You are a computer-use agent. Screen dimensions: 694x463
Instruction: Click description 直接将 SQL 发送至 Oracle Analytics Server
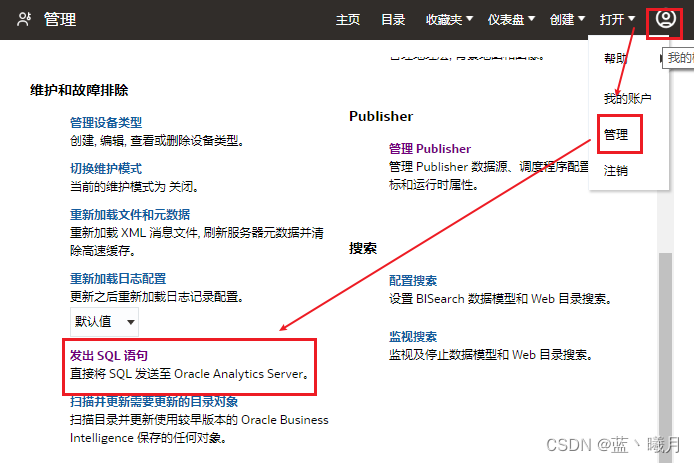[x=189, y=374]
